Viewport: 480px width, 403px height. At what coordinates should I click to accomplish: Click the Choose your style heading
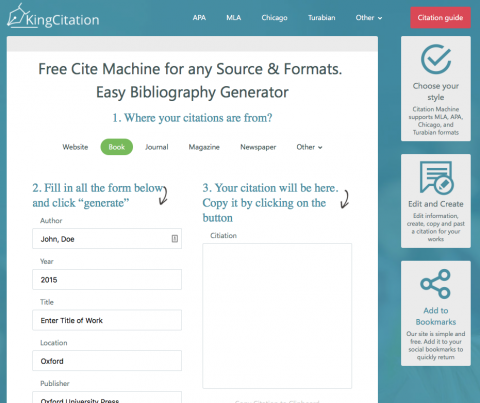click(436, 92)
